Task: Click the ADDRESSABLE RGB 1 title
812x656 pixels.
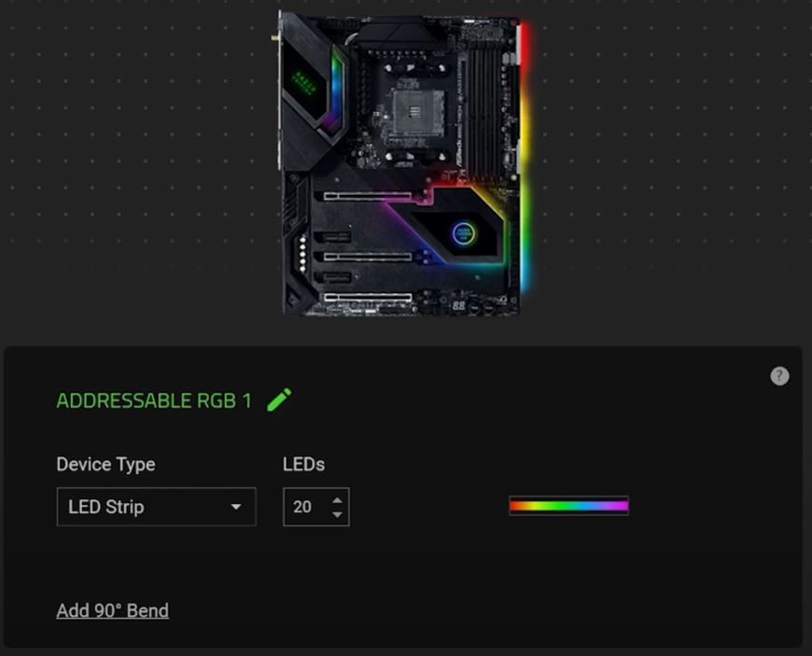Action: pos(154,400)
